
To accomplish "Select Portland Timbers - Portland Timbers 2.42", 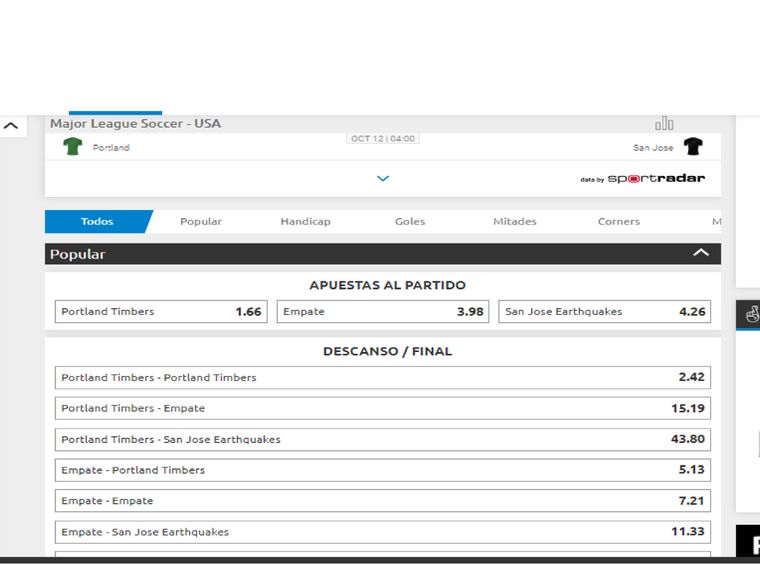I will point(383,377).
